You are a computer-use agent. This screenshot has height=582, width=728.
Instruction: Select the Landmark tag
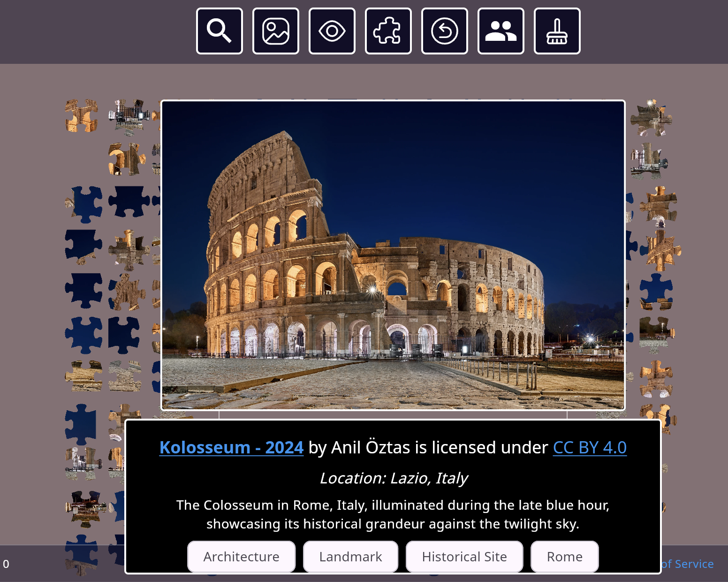point(350,557)
